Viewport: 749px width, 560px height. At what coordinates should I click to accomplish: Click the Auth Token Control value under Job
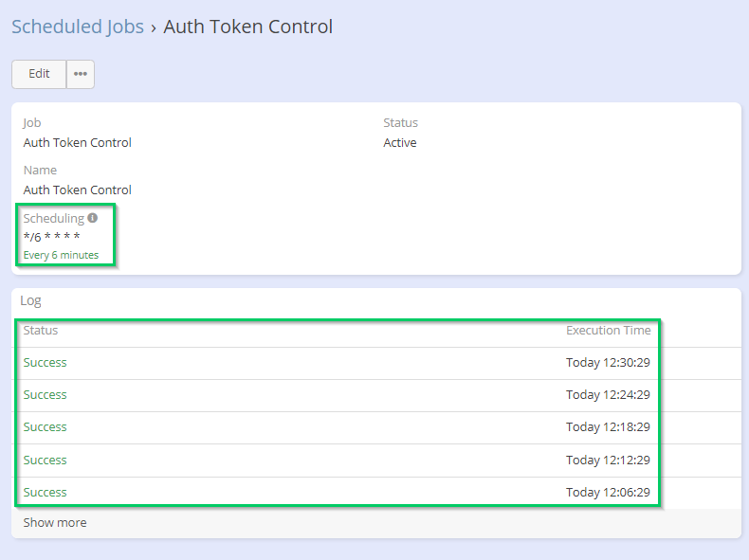coord(77,143)
